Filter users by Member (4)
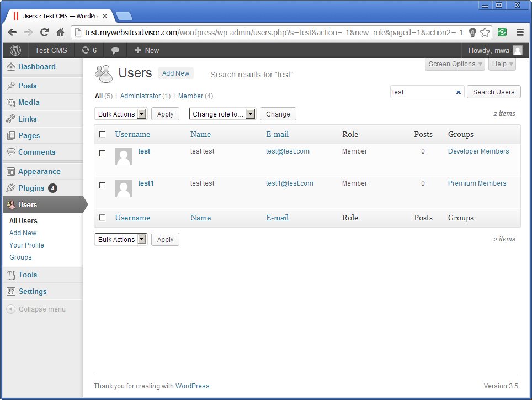 (195, 96)
